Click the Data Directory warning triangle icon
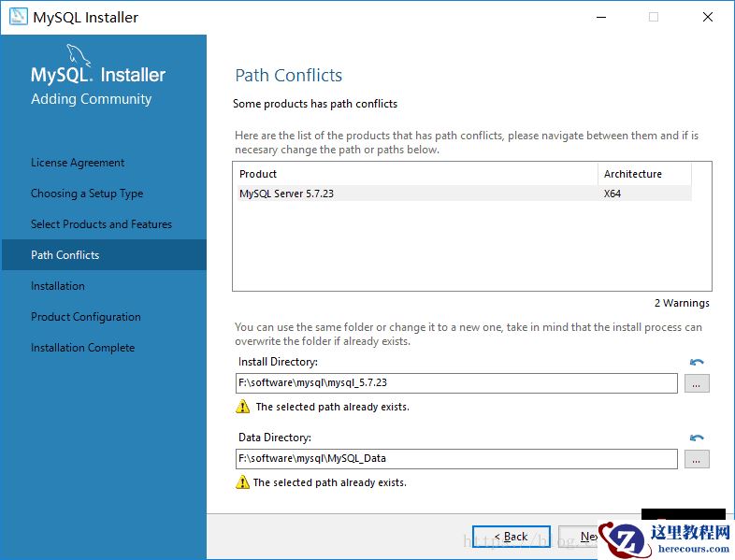The image size is (735, 560). pyautogui.click(x=243, y=482)
